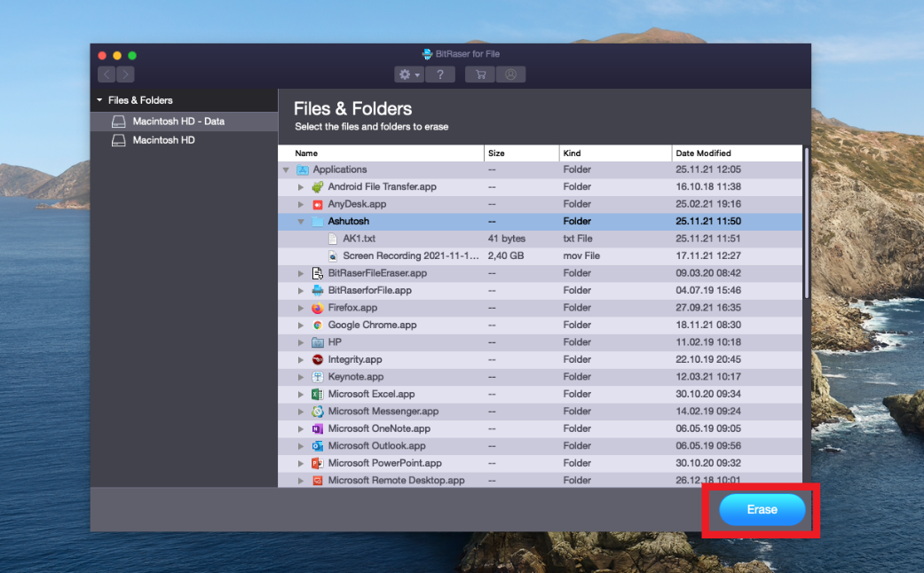924x573 pixels.
Task: Click the 2,40 GB size cell
Action: click(506, 256)
